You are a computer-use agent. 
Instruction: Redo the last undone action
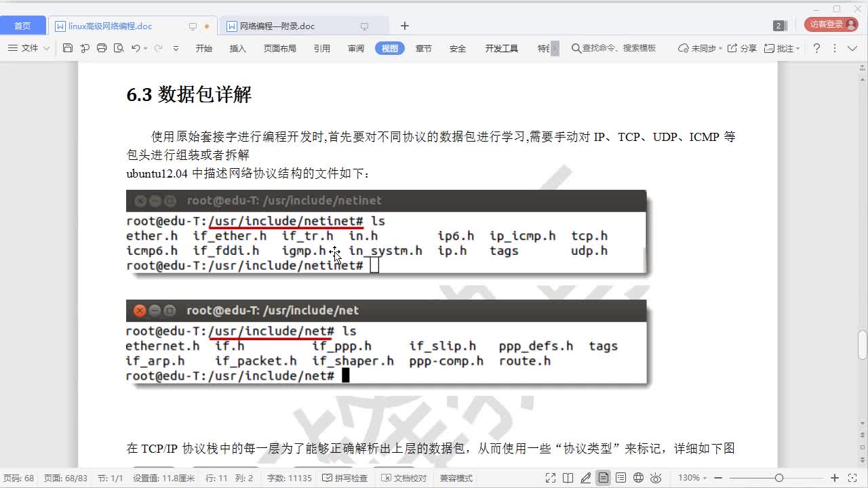158,48
